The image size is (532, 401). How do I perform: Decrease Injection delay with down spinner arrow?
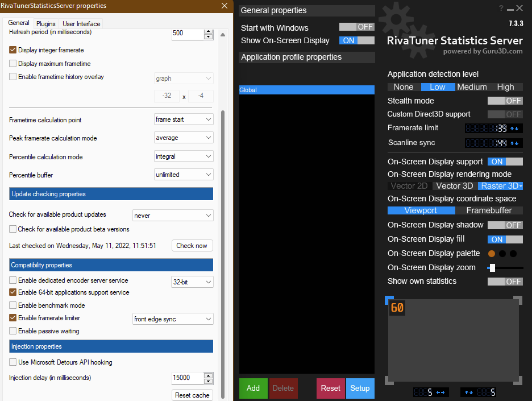[209, 381]
